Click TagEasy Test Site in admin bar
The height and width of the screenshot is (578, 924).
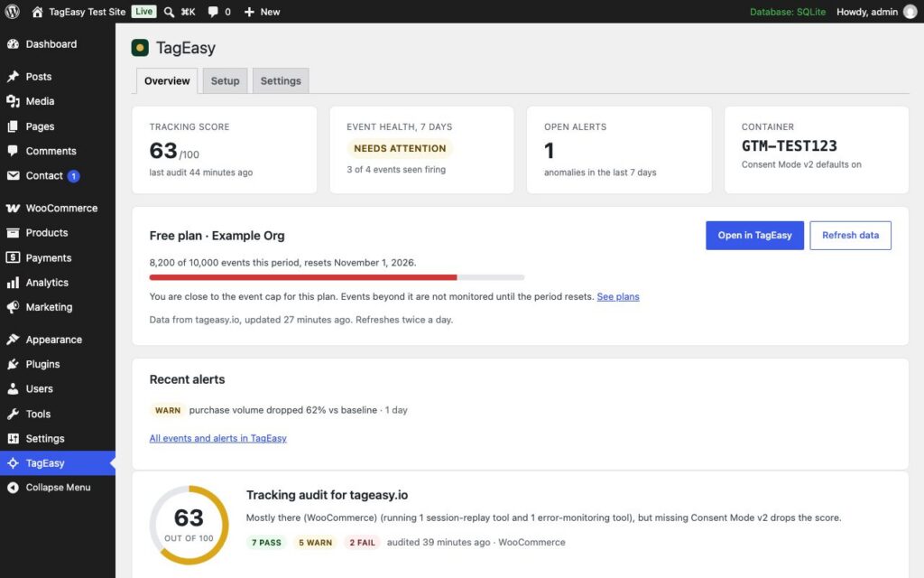88,12
